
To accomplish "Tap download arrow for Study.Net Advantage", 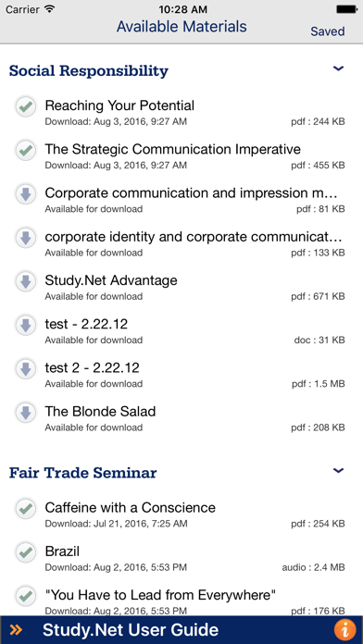I will 26,281.
